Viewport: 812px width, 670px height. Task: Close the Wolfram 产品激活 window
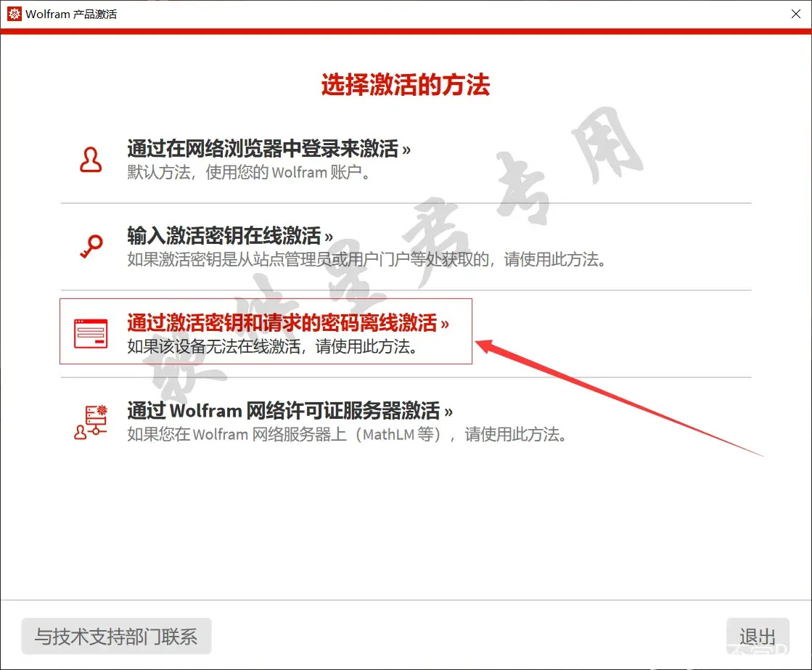[796, 14]
